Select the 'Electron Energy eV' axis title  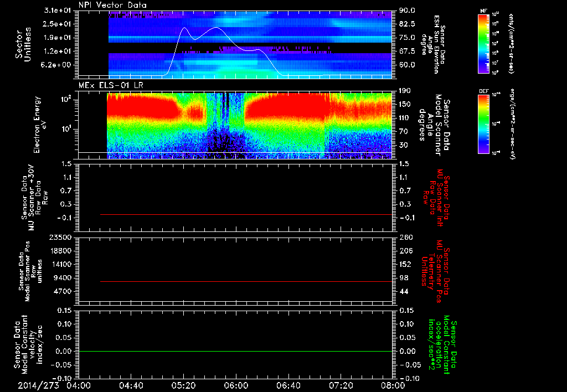39,125
